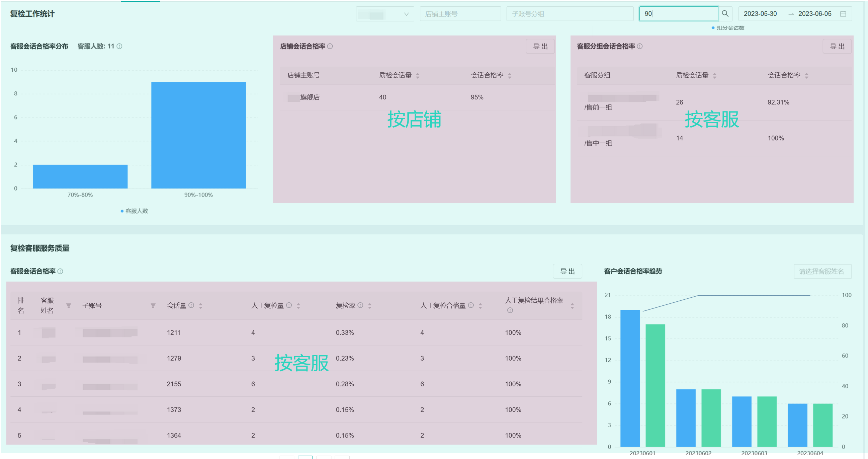Sort agent table by 人工复检结果合格率

point(572,306)
